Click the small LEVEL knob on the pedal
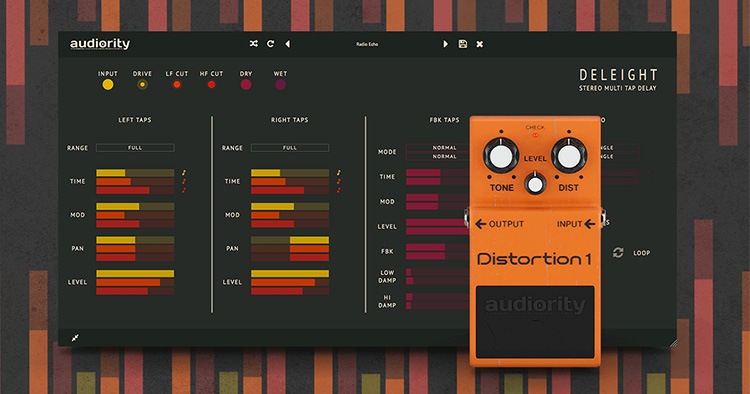Viewport: 750px width, 394px height. (535, 184)
